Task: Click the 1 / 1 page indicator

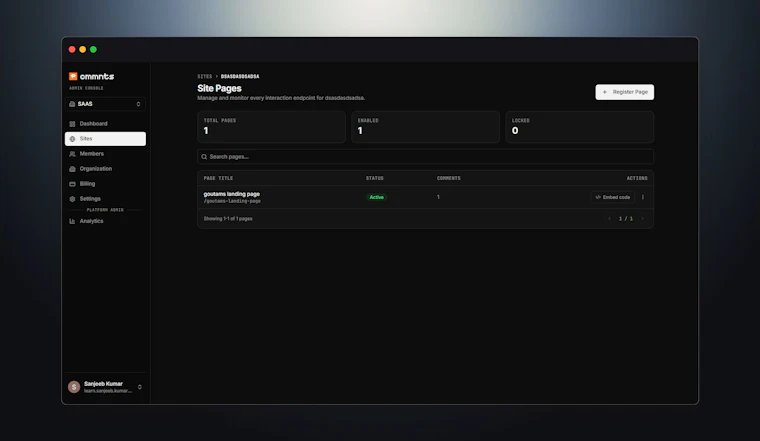Action: 626,219
